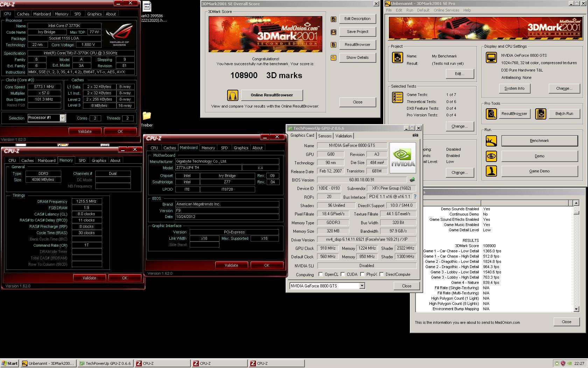Click the NVIDIA logo in GPU-Z
This screenshot has height=368, width=588.
point(402,158)
